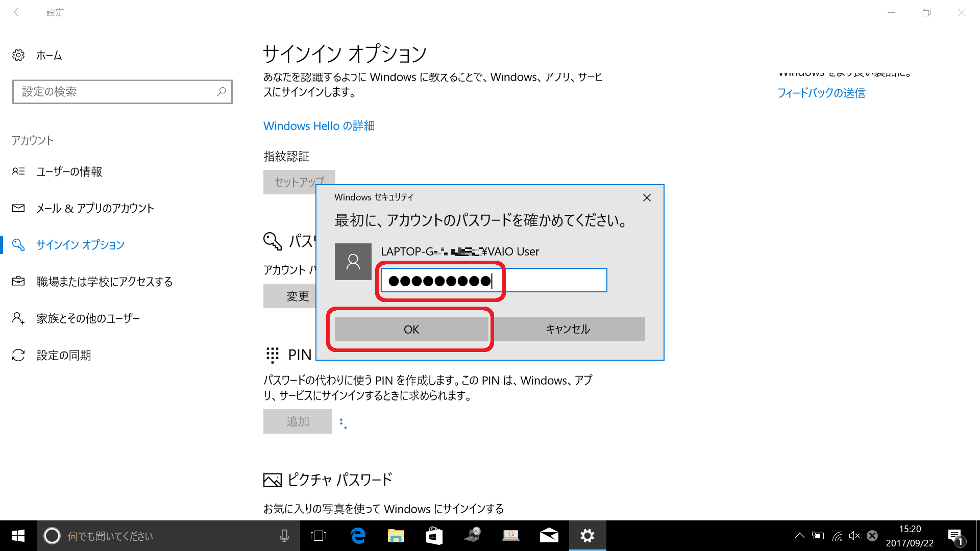Minimize the Settings window
This screenshot has width=980, height=551.
[892, 12]
